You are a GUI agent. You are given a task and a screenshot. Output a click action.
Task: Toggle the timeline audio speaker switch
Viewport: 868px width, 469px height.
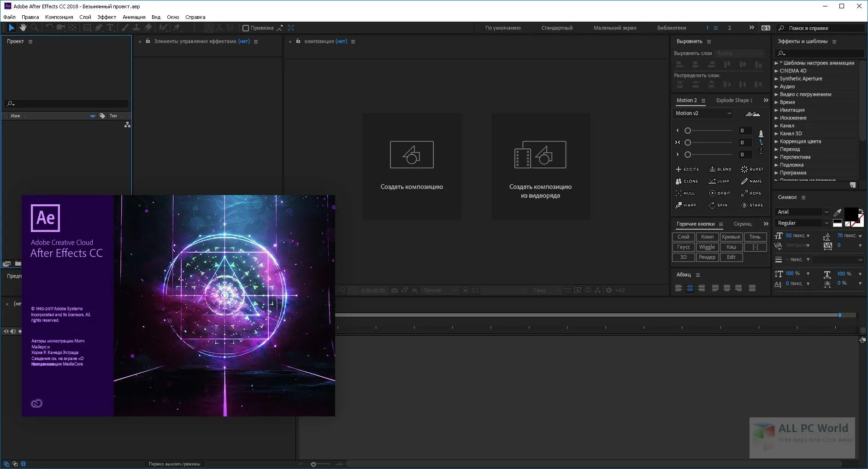pyautogui.click(x=13, y=331)
